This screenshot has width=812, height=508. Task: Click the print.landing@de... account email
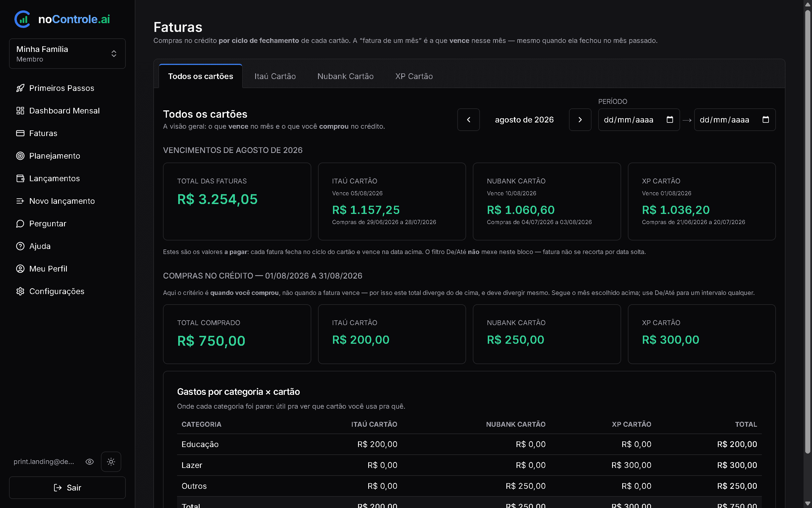click(44, 462)
